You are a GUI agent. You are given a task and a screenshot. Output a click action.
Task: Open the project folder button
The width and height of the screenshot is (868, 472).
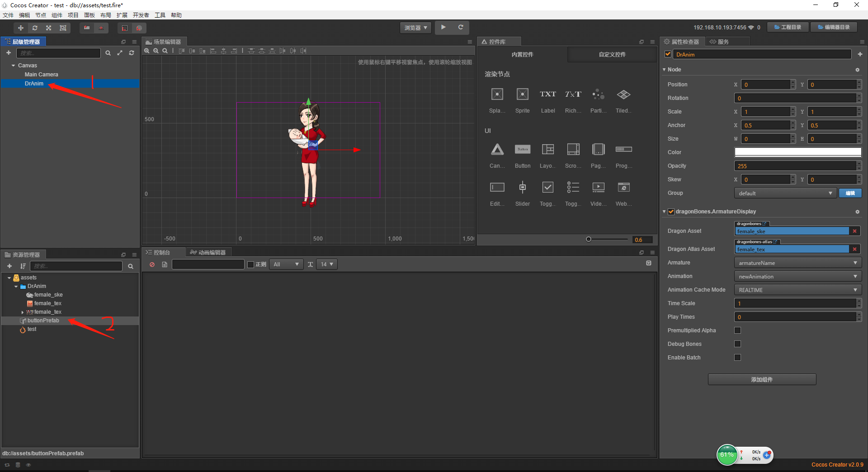tap(788, 27)
